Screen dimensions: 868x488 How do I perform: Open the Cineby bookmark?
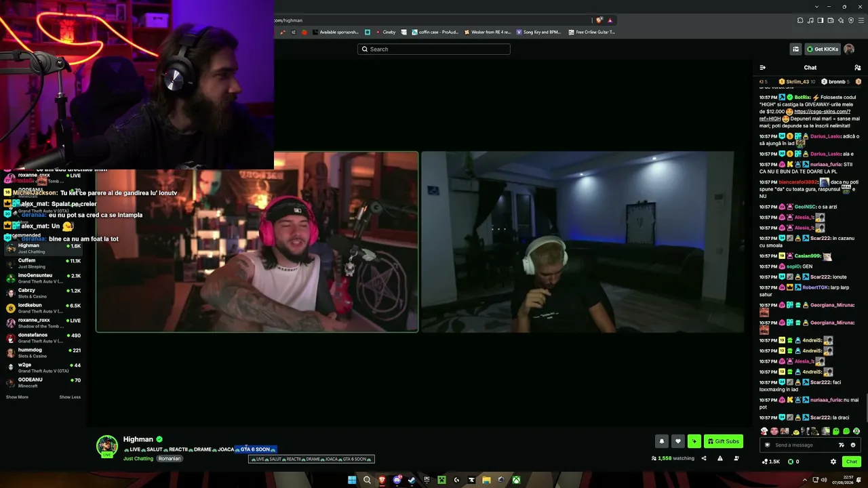point(384,32)
